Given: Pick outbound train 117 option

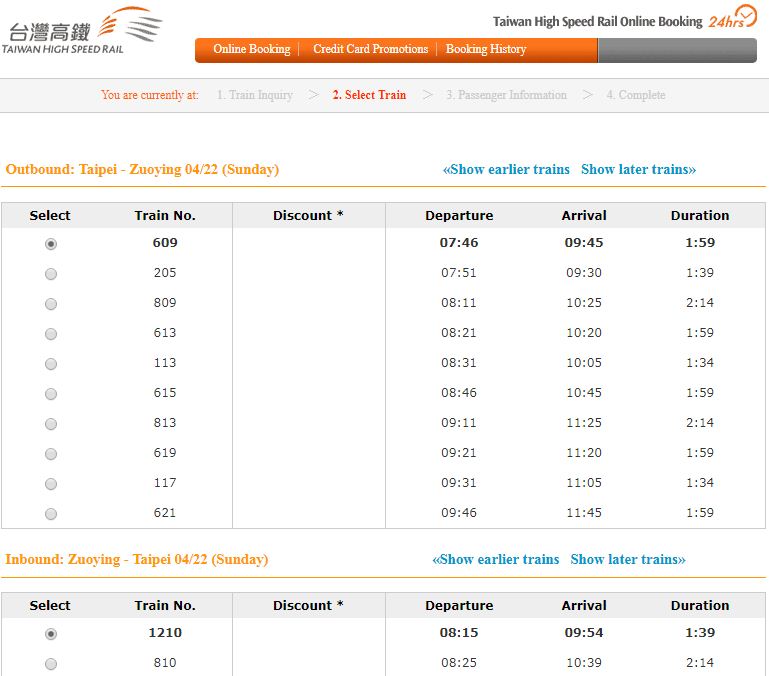Looking at the screenshot, I should point(51,484).
